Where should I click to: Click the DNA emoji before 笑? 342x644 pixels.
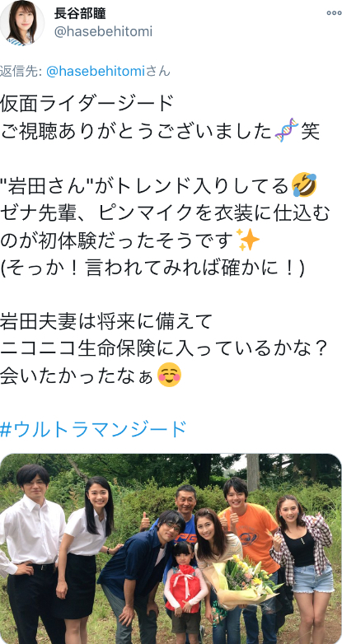[x=287, y=130]
